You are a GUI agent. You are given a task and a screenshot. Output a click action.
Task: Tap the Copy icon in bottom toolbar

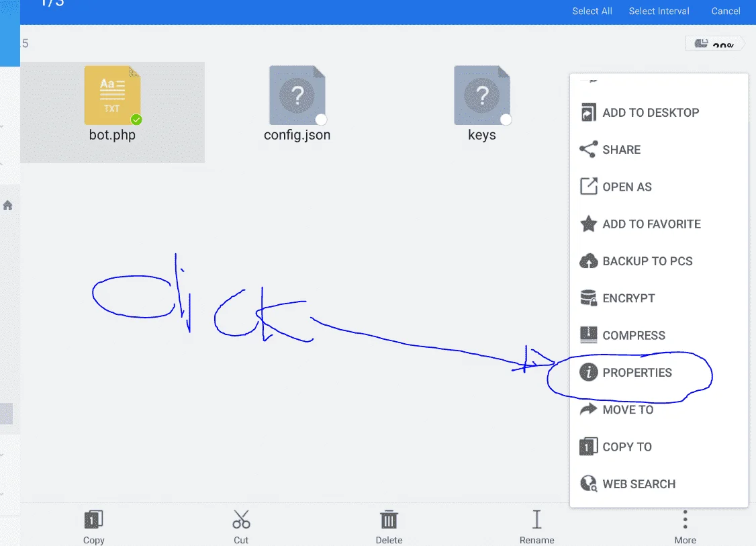point(93,519)
